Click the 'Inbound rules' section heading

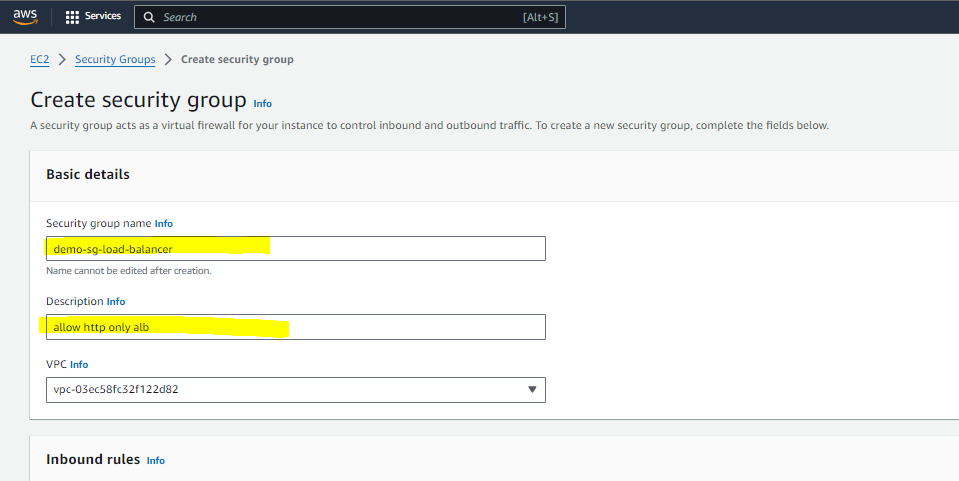(93, 460)
